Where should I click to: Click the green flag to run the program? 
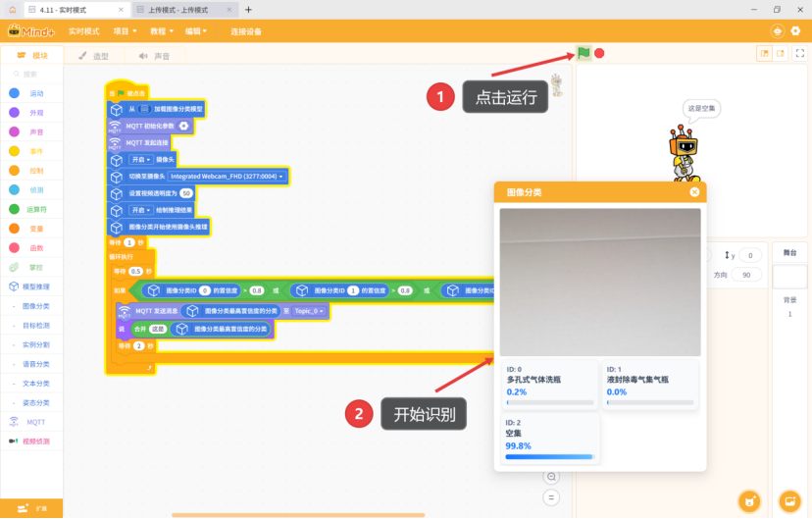coord(584,53)
